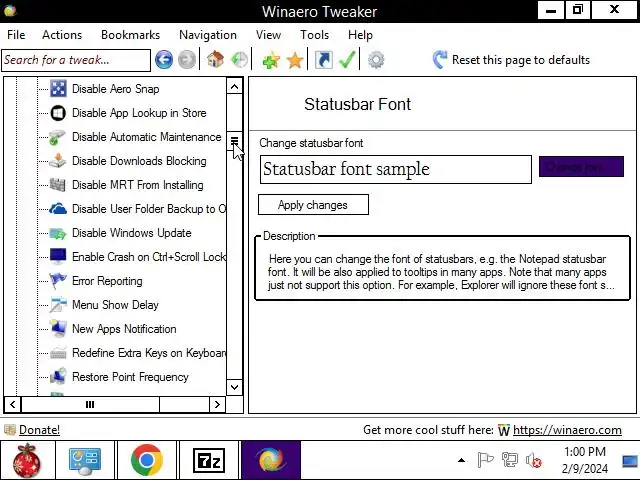This screenshot has width=640, height=480.
Task: Click the Error Reporting flag icon
Action: pos(58,281)
